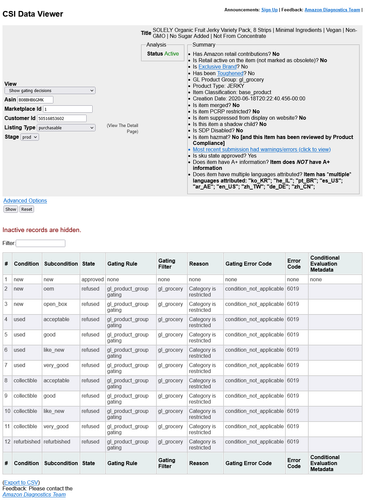Click the Marketplace Id input field

point(68,109)
